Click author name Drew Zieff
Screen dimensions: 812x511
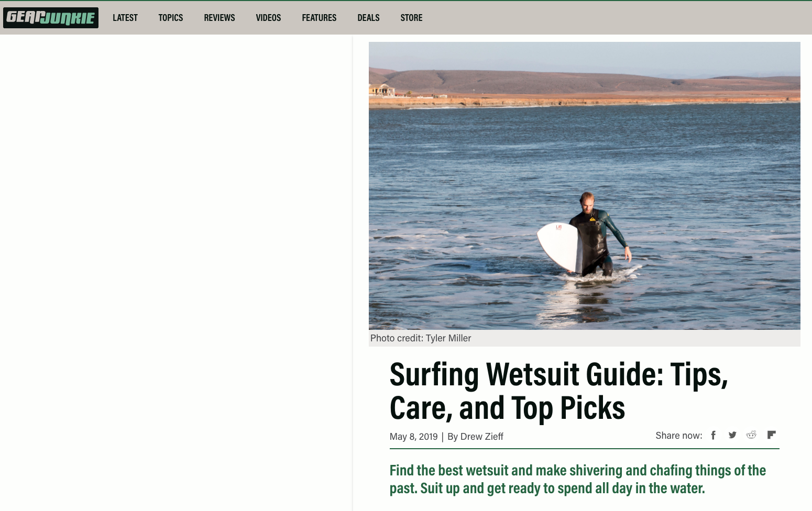click(481, 437)
